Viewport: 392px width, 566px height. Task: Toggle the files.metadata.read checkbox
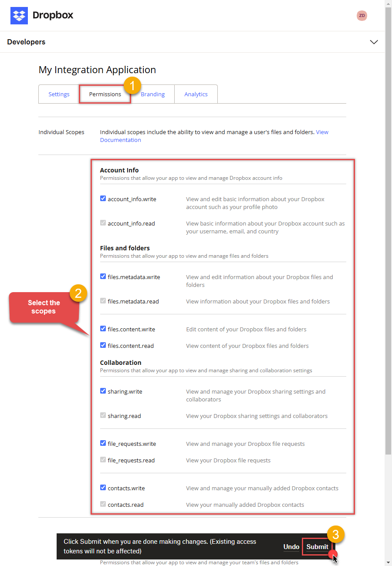103,301
